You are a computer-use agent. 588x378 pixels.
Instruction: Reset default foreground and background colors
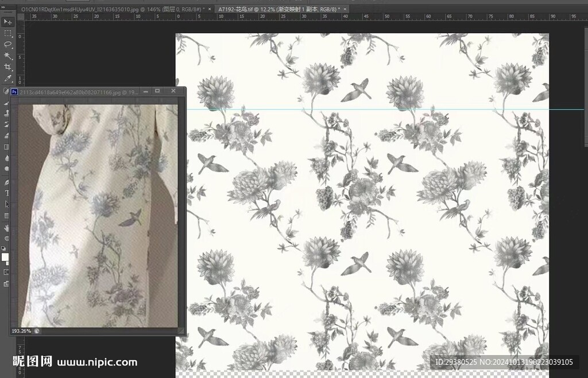point(3,248)
